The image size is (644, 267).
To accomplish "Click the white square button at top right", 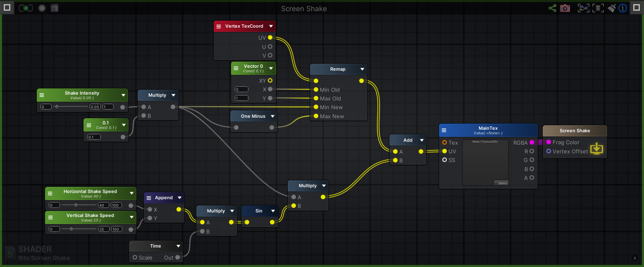I will coord(636,7).
